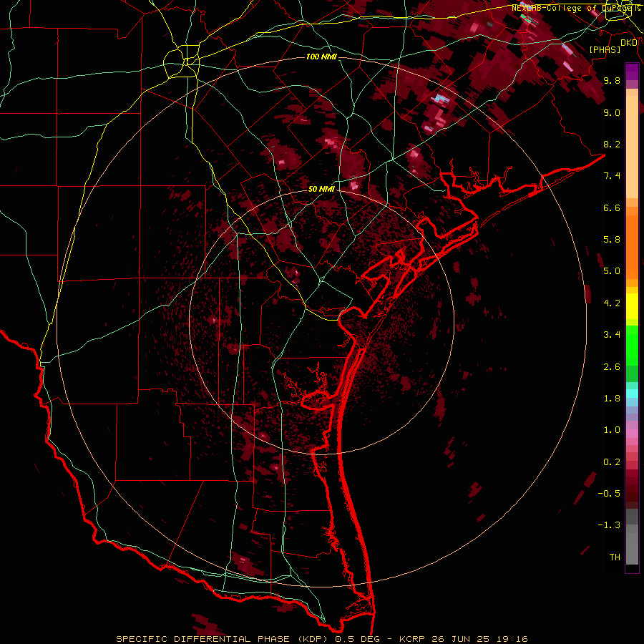Pick the purple top of the color bar
Image resolution: width=644 pixels, height=644 pixels.
[632, 72]
